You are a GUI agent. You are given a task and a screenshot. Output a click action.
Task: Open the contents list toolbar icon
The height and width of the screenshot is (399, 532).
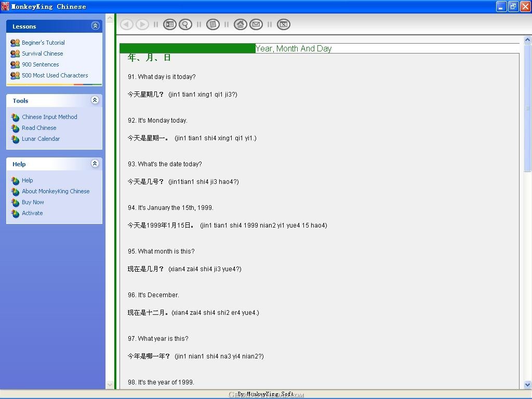click(170, 24)
